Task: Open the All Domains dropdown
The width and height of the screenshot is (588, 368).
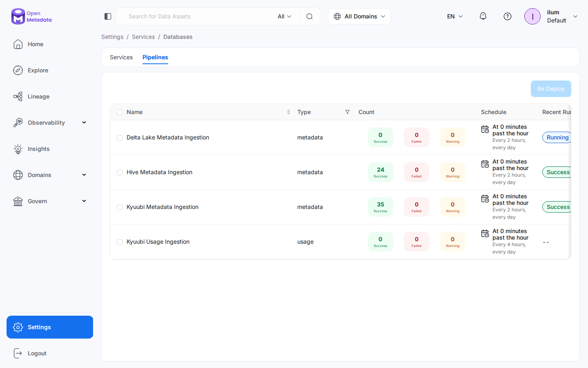Action: [x=359, y=16]
